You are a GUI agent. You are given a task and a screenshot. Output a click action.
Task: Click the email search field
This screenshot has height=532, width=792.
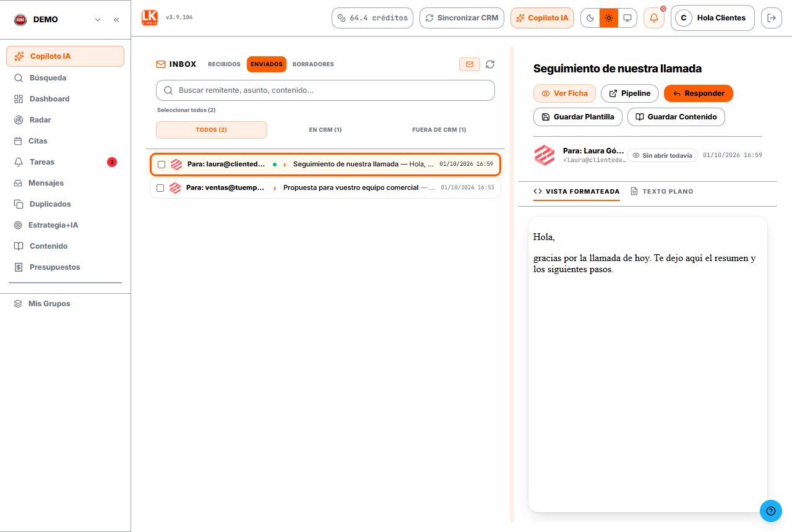325,90
